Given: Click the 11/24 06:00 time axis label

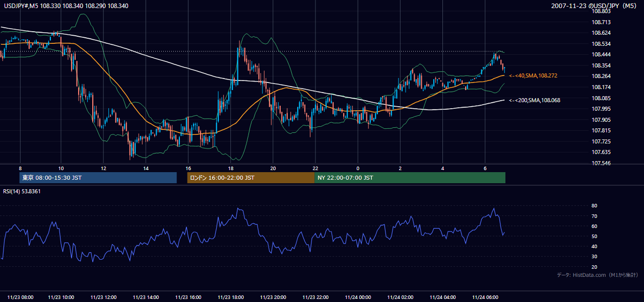Looking at the screenshot, I should pos(485,297).
